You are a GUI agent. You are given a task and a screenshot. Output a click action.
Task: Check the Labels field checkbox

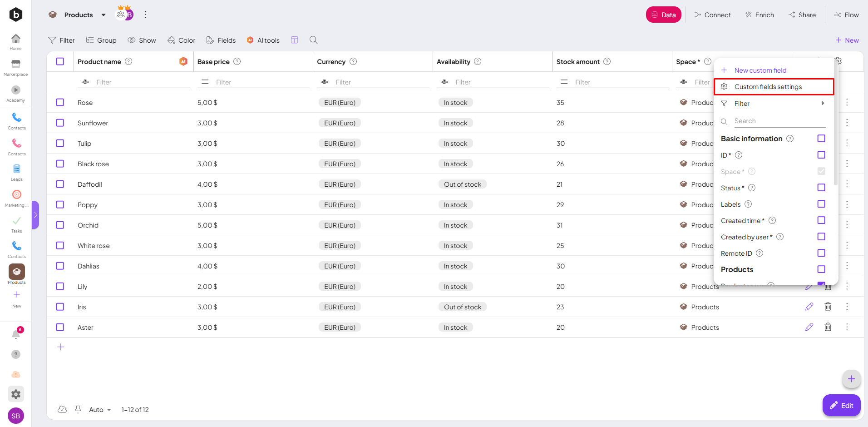(821, 204)
